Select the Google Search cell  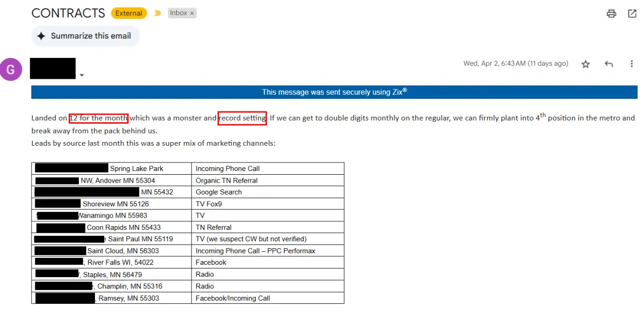pos(268,192)
